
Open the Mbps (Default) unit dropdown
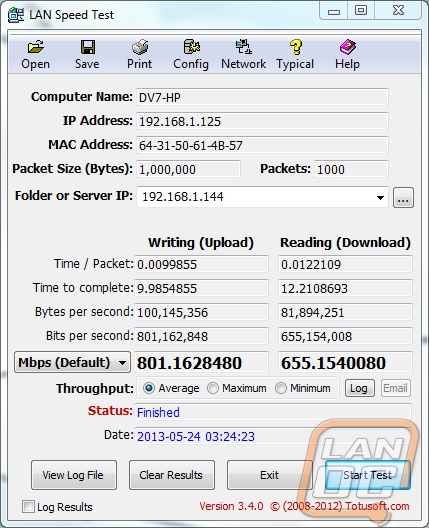[72, 362]
